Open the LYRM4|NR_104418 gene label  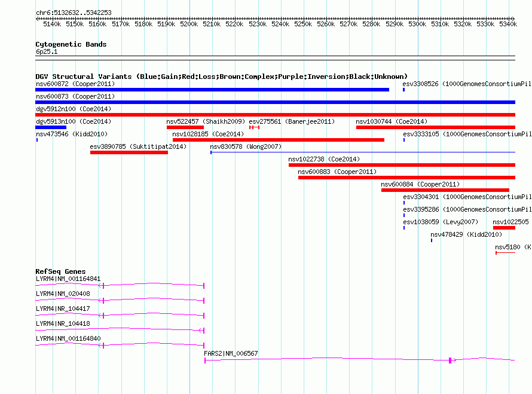[x=63, y=324]
